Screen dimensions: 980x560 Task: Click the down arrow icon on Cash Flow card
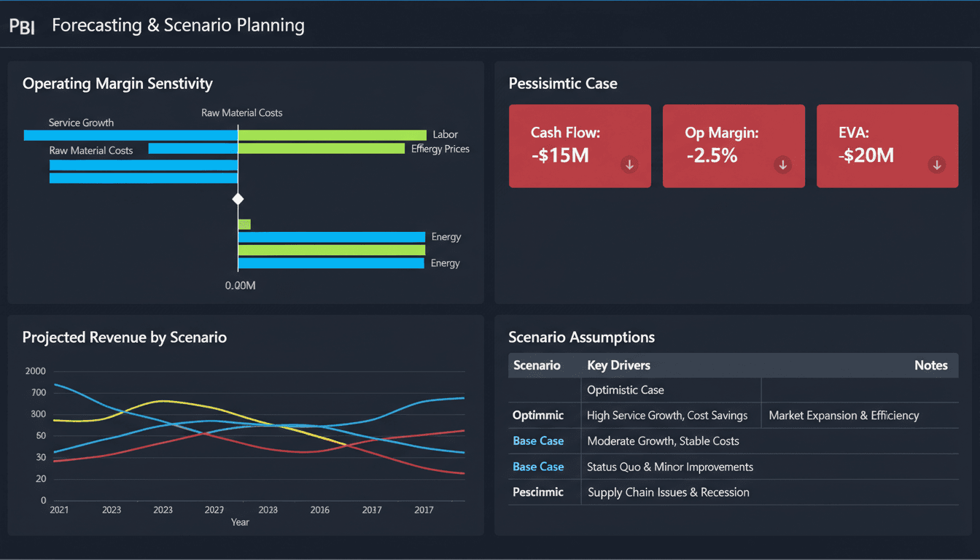pos(629,165)
